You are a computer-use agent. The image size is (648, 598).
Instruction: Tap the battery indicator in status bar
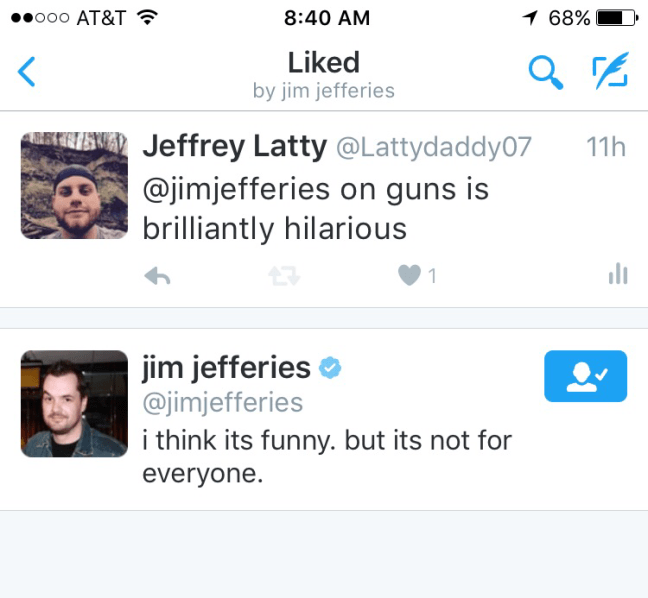pos(617,18)
